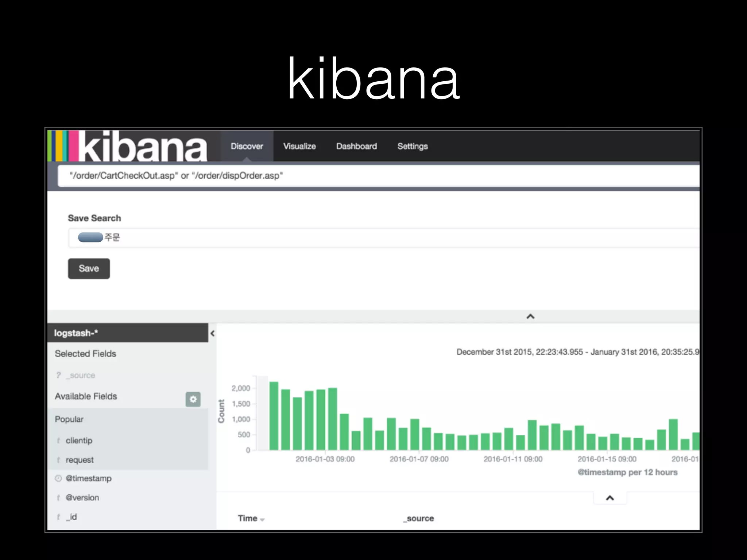
Task: Click the 2016-01-11 09:00 axis label
Action: pyautogui.click(x=513, y=459)
